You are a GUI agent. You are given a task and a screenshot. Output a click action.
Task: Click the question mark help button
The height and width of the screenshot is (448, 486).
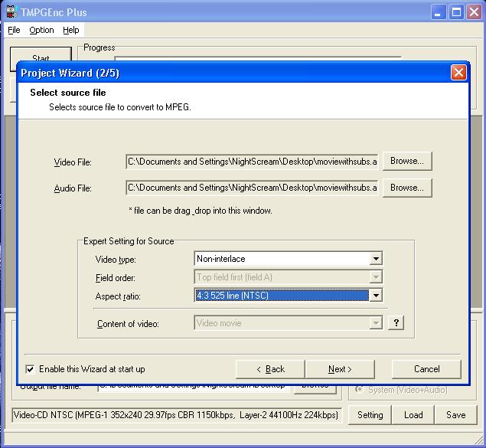click(396, 322)
